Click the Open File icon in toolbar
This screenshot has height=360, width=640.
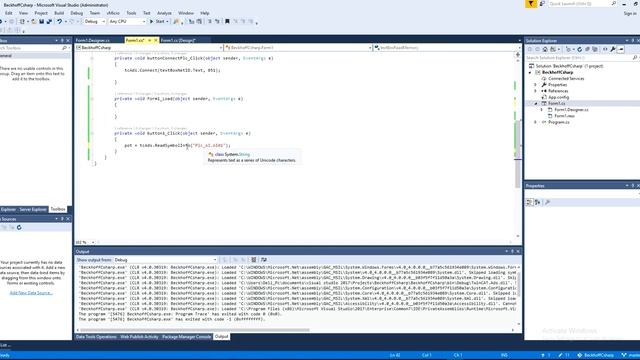[x=34, y=21]
